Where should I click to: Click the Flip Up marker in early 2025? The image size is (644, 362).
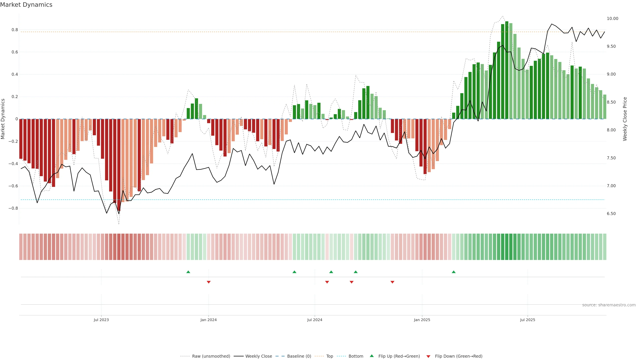pyautogui.click(x=453, y=272)
